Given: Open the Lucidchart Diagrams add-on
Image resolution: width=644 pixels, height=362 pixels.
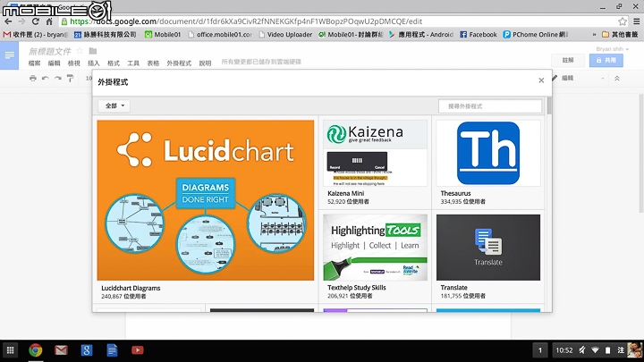Looking at the screenshot, I should [206, 210].
